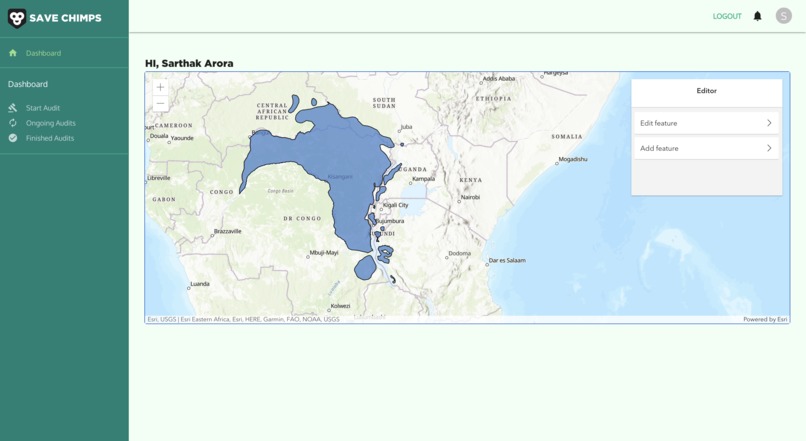806x441 pixels.
Task: Click the refresh icon for Ongoing Audits
Action: [13, 123]
